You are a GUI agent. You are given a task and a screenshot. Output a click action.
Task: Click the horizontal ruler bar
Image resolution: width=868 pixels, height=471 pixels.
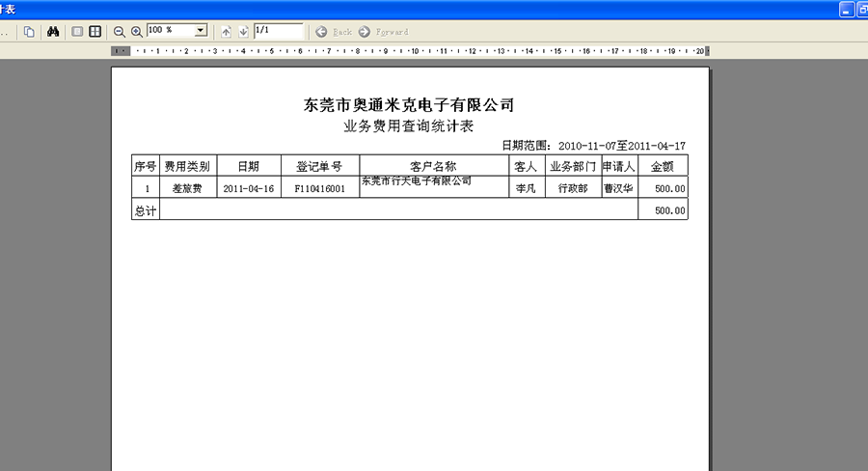410,51
